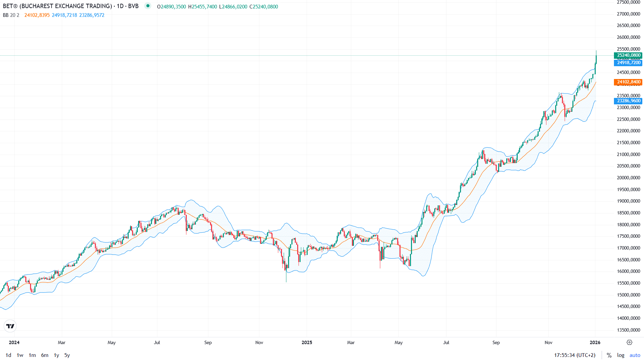Click the 22000,0000 price axis label
This screenshot has height=362, width=644.
pyautogui.click(x=628, y=131)
